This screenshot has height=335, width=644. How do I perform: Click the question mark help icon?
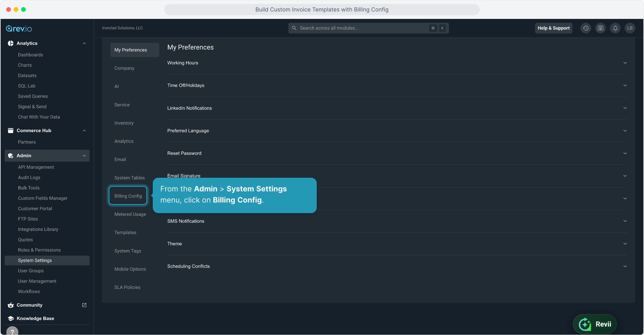pos(12,332)
